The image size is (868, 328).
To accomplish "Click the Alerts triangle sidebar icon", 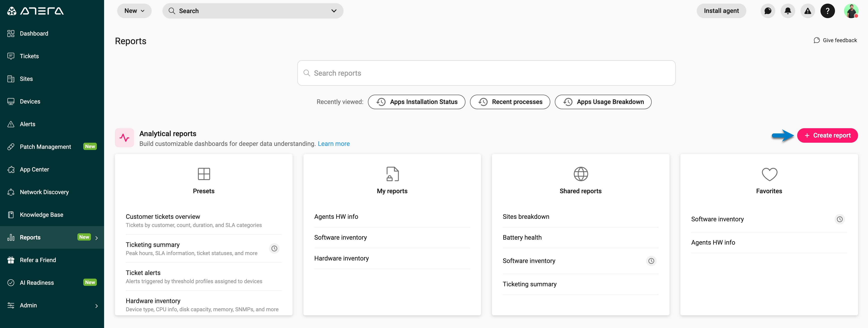I will point(11,124).
